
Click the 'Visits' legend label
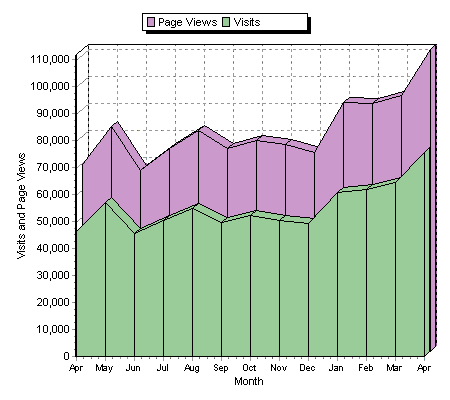click(247, 22)
